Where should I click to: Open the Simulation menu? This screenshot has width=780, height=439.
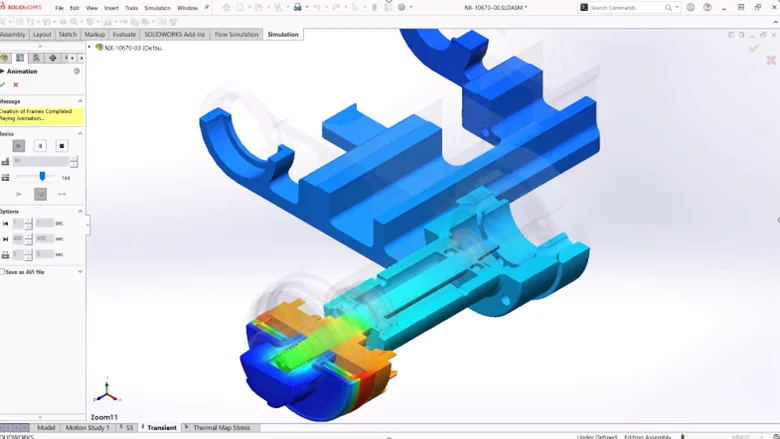[x=157, y=8]
